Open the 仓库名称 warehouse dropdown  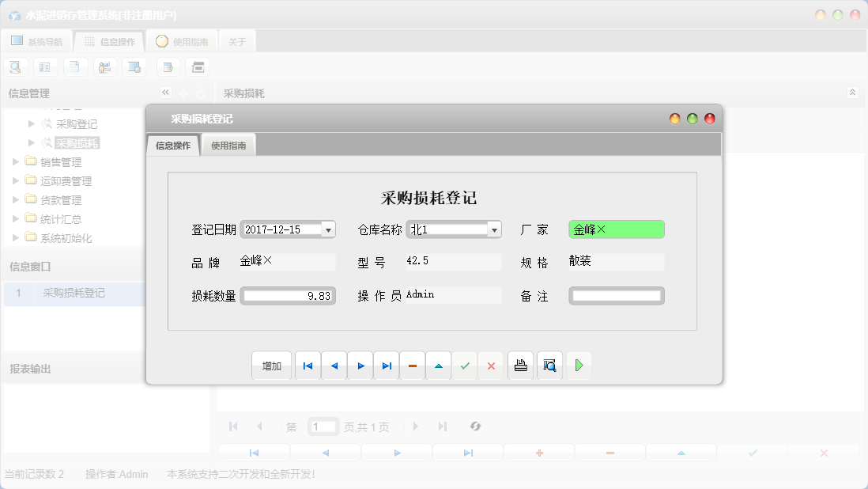pos(494,229)
